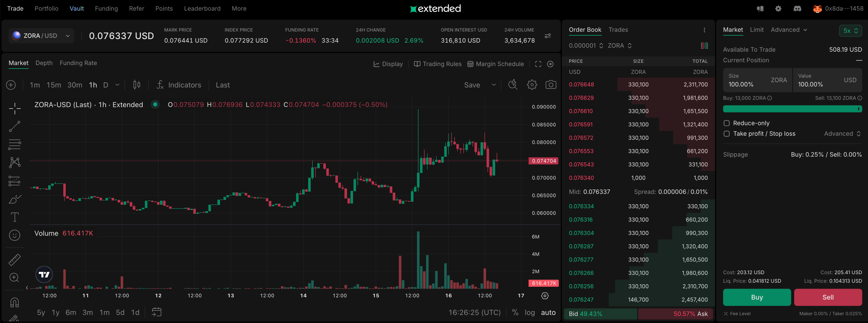Expand the 5x leverage selector

(x=850, y=31)
